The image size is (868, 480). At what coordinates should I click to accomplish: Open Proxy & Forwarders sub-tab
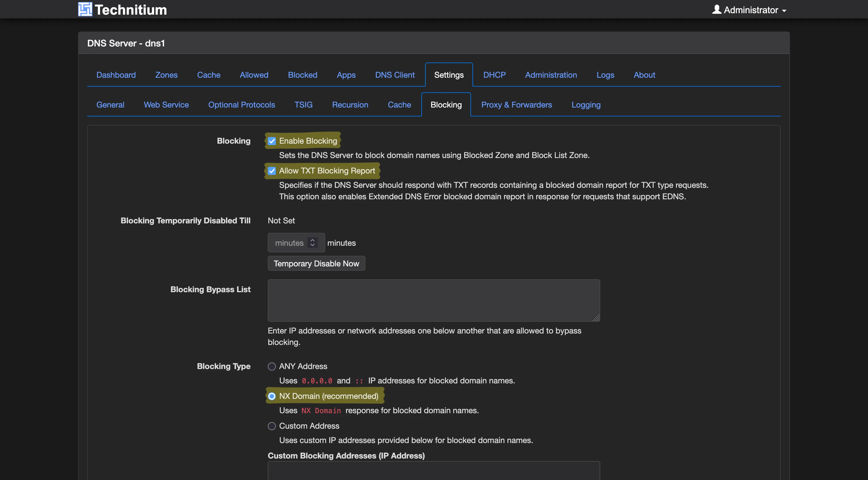pyautogui.click(x=516, y=105)
